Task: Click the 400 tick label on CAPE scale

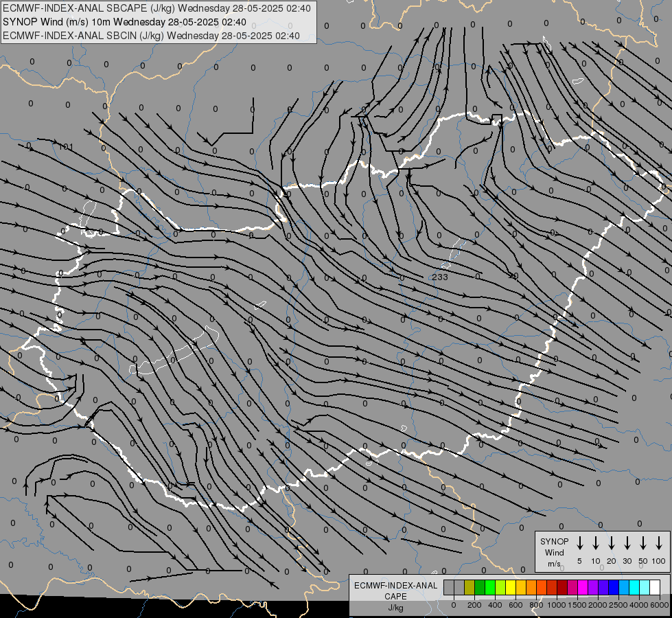Action: pyautogui.click(x=495, y=605)
